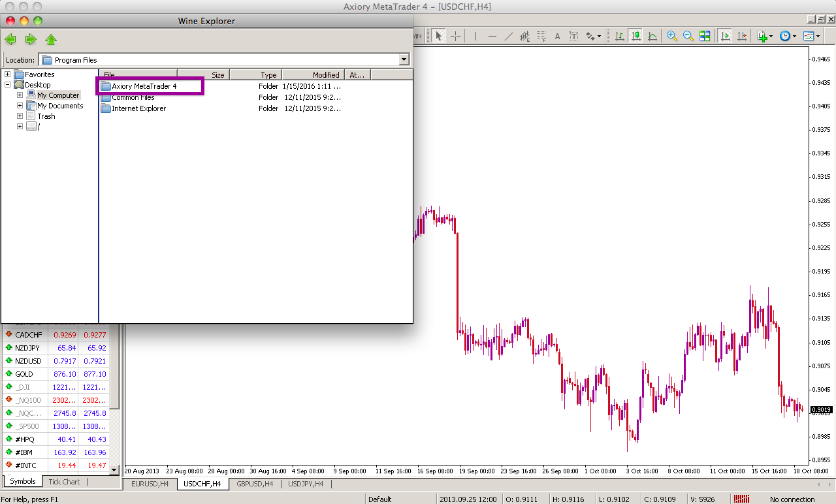Click the zoom in magnifier icon

[671, 36]
